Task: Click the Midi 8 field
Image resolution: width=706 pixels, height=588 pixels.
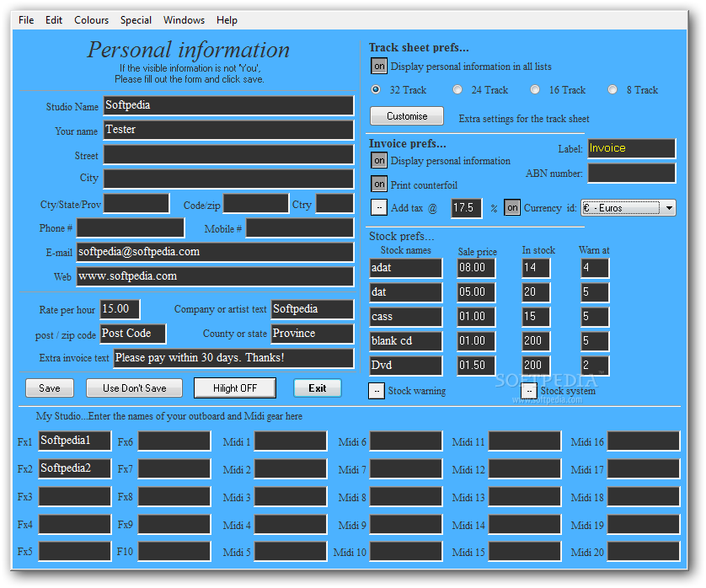Action: (x=406, y=497)
